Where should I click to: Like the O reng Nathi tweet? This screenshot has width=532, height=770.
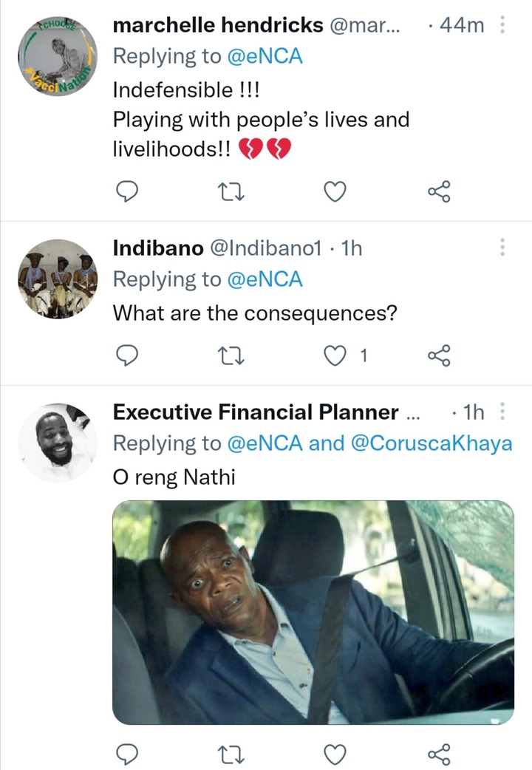pos(335,754)
